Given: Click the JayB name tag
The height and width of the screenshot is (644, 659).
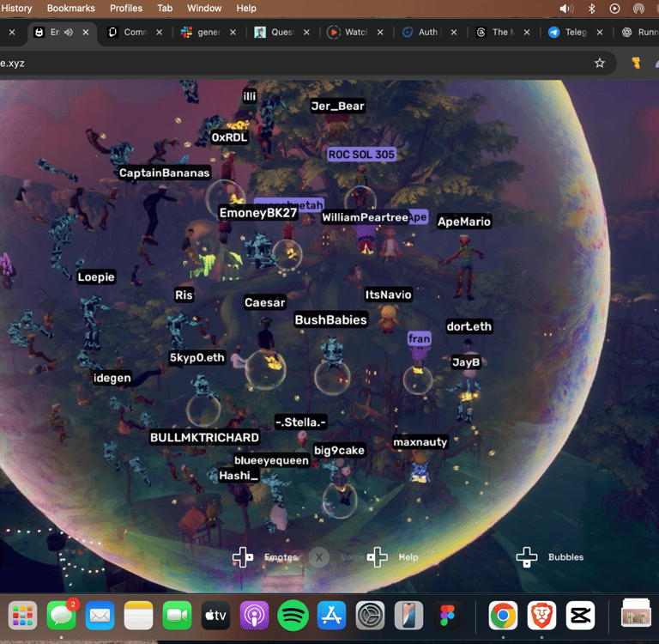Looking at the screenshot, I should pos(466,362).
